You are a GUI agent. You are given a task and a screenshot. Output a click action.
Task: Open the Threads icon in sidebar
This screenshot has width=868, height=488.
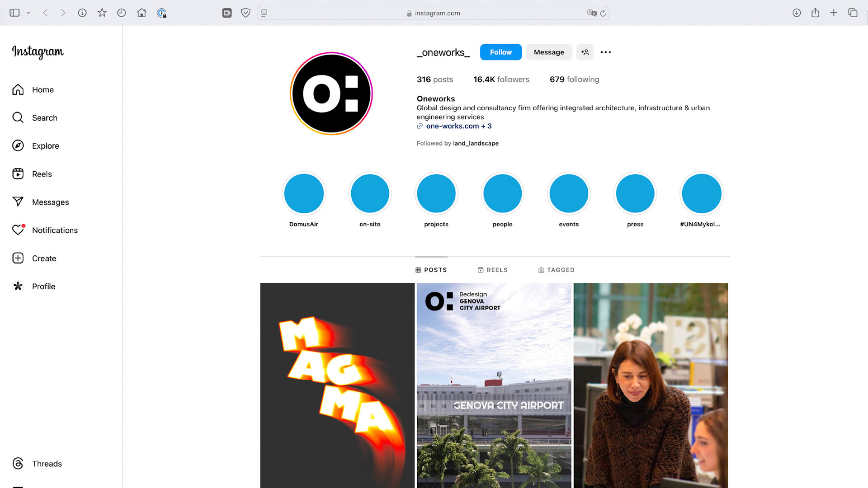[18, 464]
